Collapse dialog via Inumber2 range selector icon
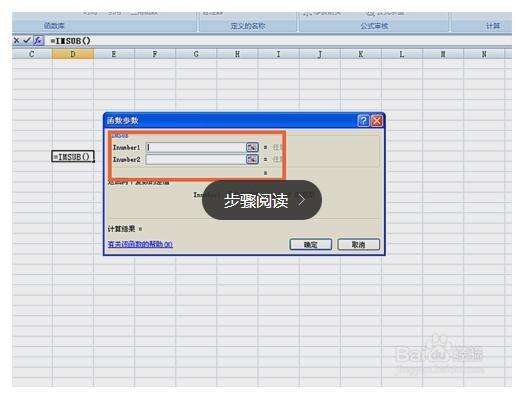 click(252, 159)
